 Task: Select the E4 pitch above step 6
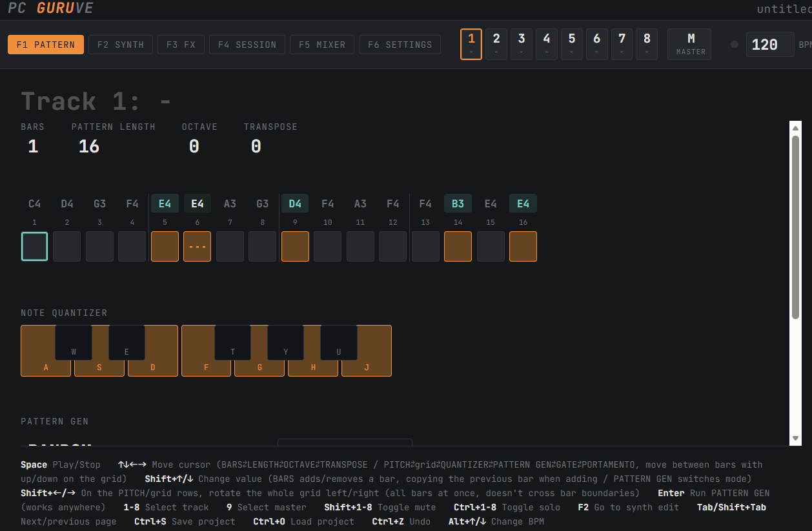tap(198, 203)
